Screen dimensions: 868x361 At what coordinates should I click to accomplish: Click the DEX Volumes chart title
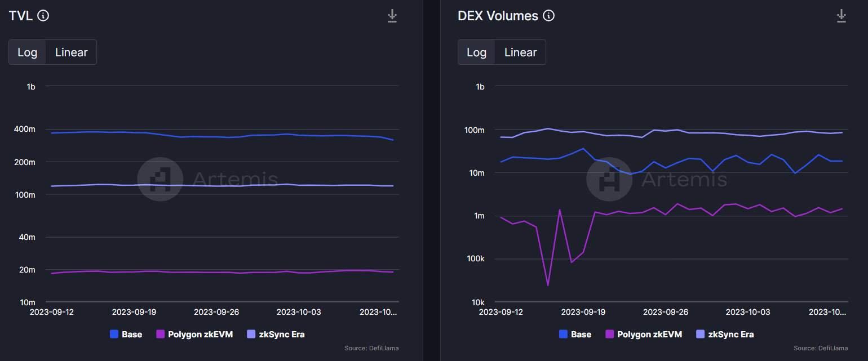tap(498, 16)
